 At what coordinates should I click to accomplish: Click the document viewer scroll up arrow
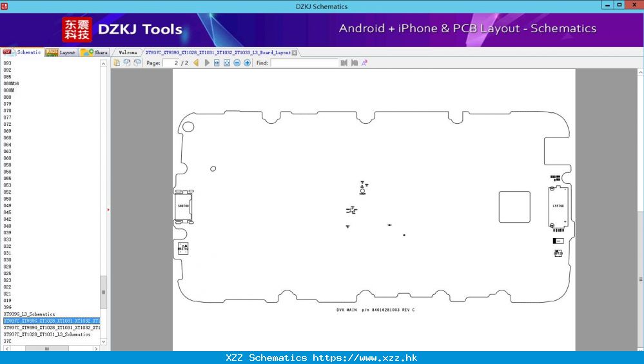coord(641,72)
